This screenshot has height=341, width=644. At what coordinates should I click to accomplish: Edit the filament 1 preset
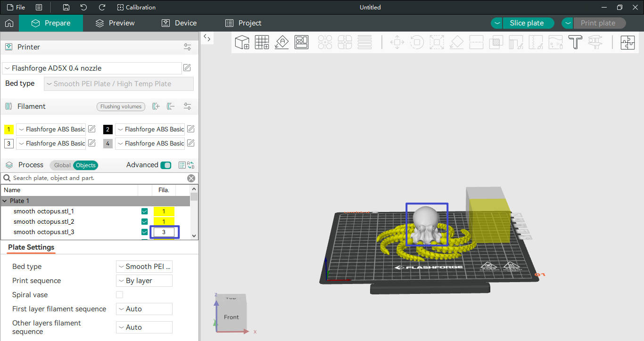pos(92,129)
